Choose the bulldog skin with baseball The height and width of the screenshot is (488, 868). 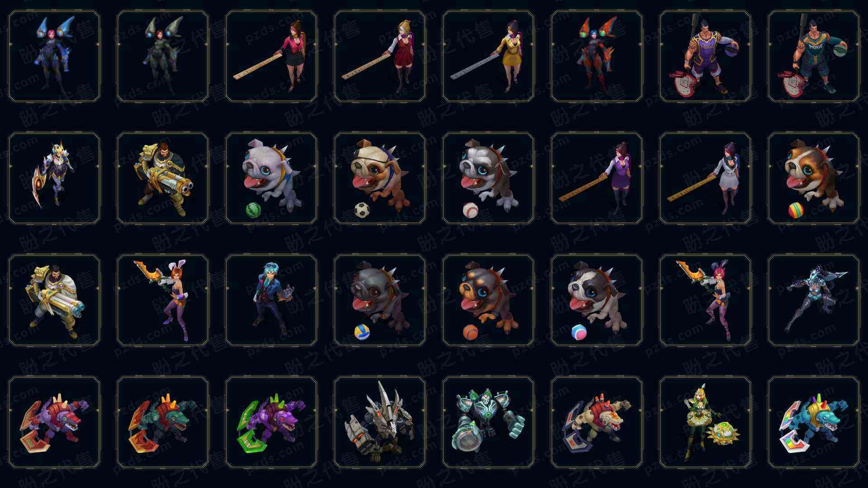point(488,178)
